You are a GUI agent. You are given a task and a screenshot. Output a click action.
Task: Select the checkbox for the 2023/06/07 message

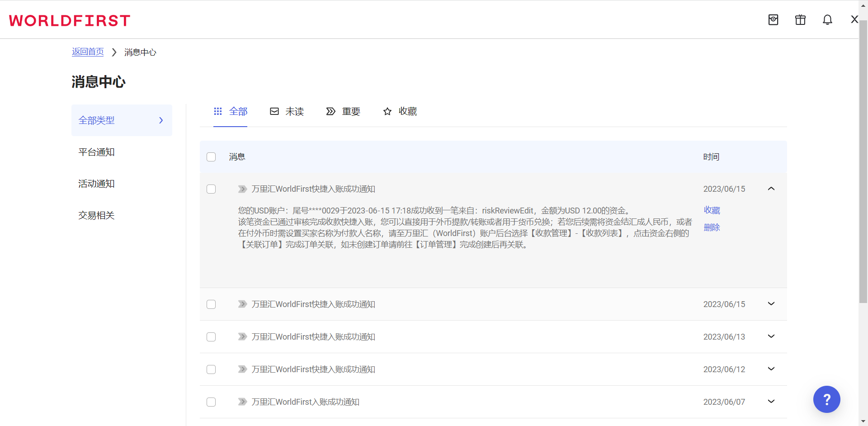[211, 402]
